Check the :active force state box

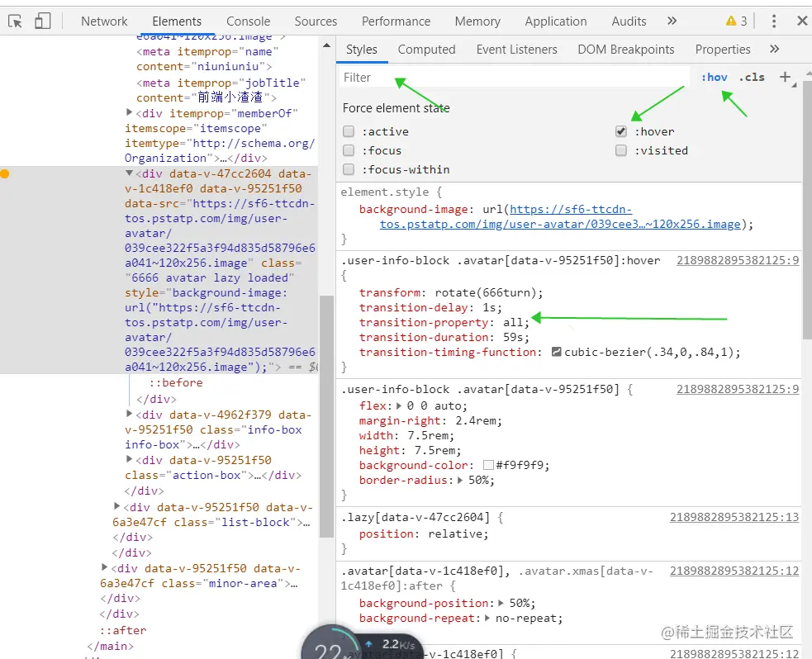click(x=349, y=131)
